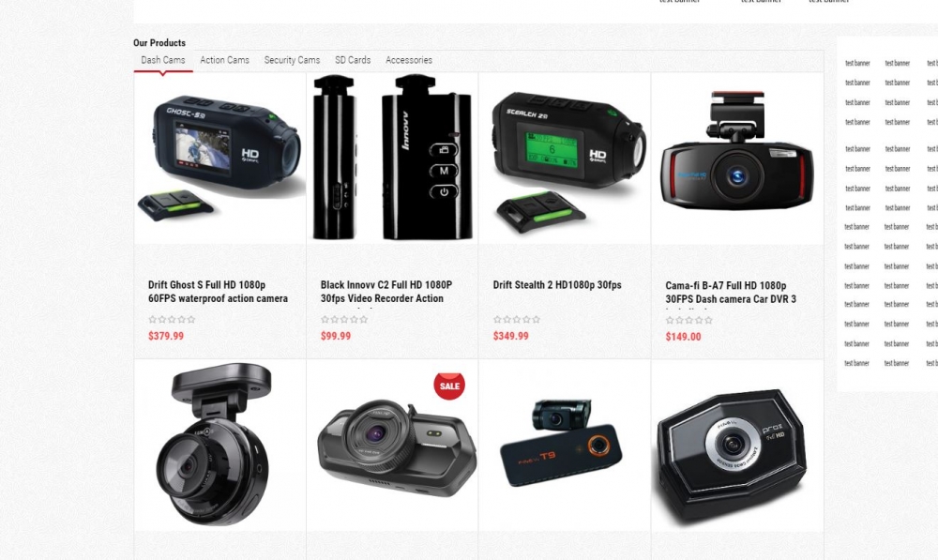Follow the Drift Stealth 2 HD1080p title link
This screenshot has height=560, width=938.
(x=557, y=285)
